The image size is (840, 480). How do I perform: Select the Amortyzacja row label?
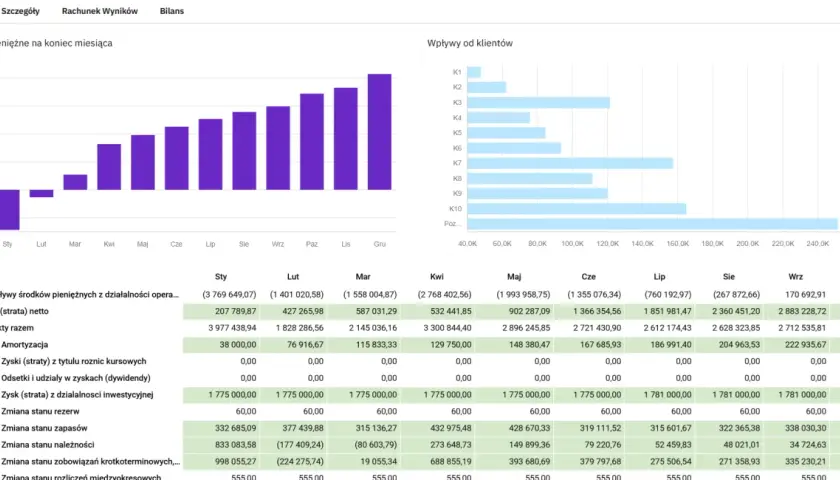point(25,344)
